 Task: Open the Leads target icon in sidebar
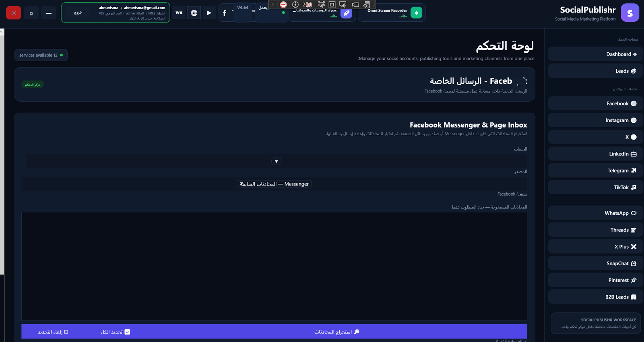(x=634, y=71)
